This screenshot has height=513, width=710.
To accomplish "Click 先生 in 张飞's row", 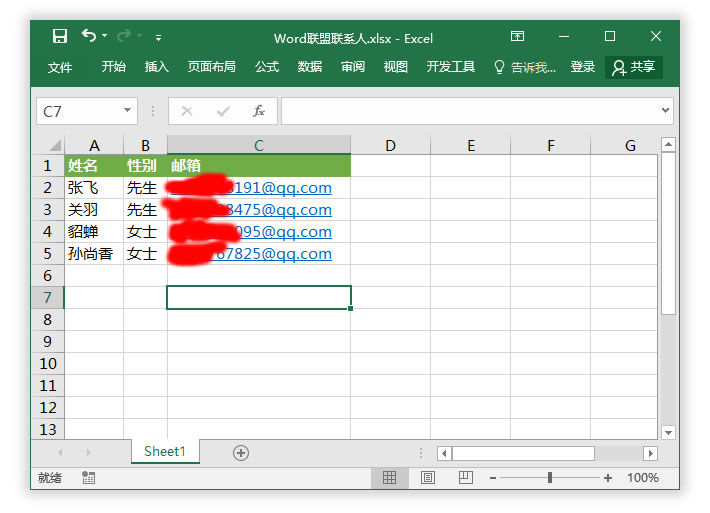I will (145, 187).
